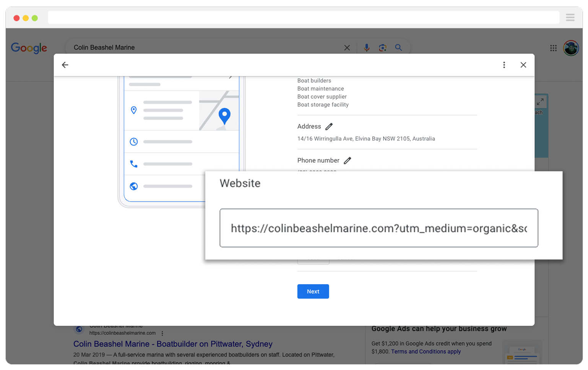Screen dimensions: 588x370
Task: Open the dialog's three-dot more options menu
Action: (504, 65)
